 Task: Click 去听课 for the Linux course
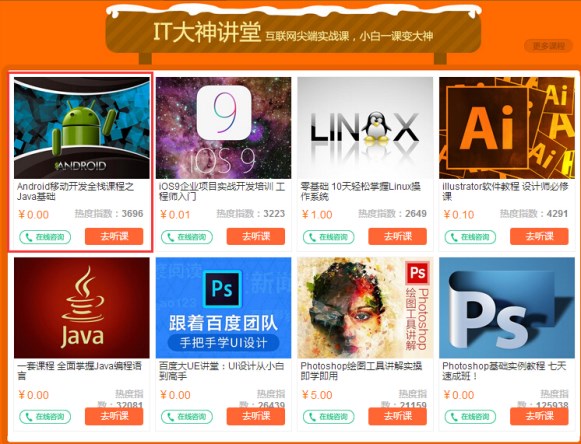398,236
